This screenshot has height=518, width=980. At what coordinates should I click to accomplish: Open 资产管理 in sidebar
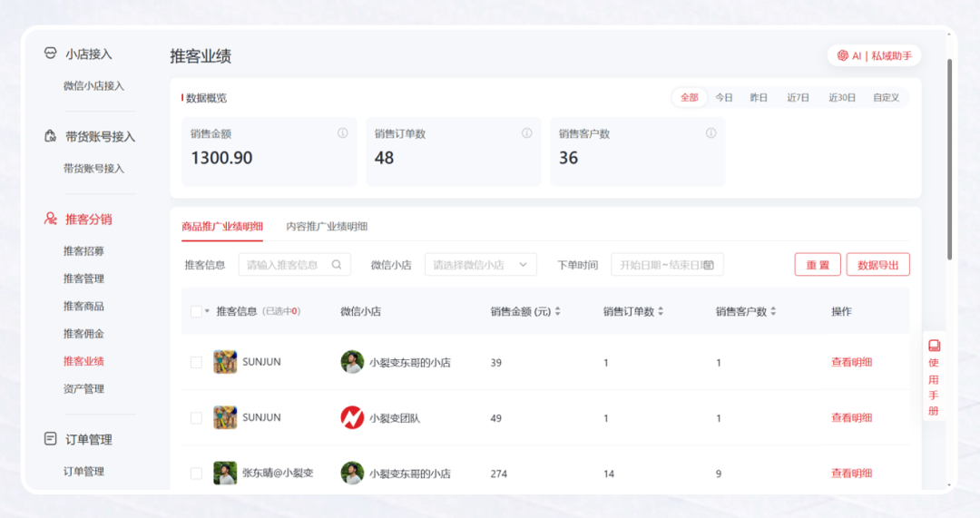point(83,388)
